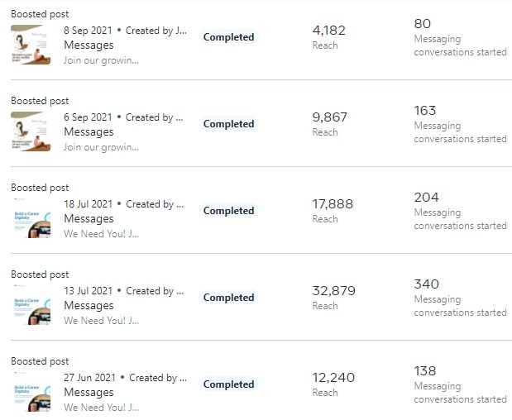Open the 6 Sep 2021 boosted post thumbnail
The width and height of the screenshot is (512, 420).
click(x=31, y=131)
